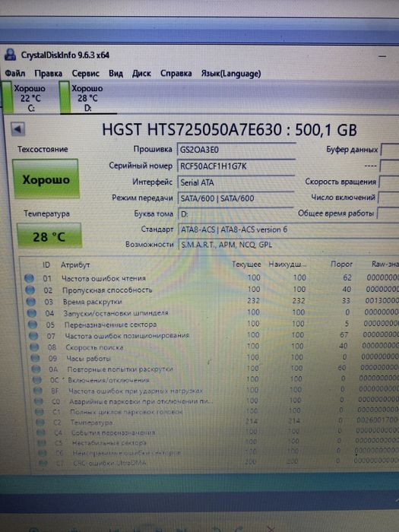This screenshot has width=399, height=532.
Task: Click the Техсостояние label
Action: tap(43, 149)
